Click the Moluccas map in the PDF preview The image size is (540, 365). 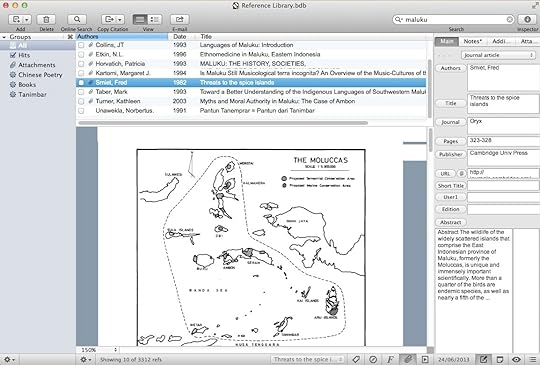251,247
